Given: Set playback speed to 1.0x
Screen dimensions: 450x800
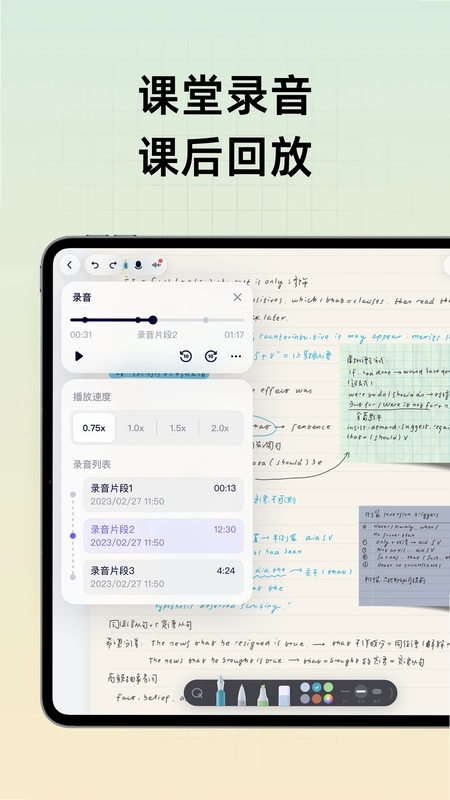Looking at the screenshot, I should coord(136,428).
